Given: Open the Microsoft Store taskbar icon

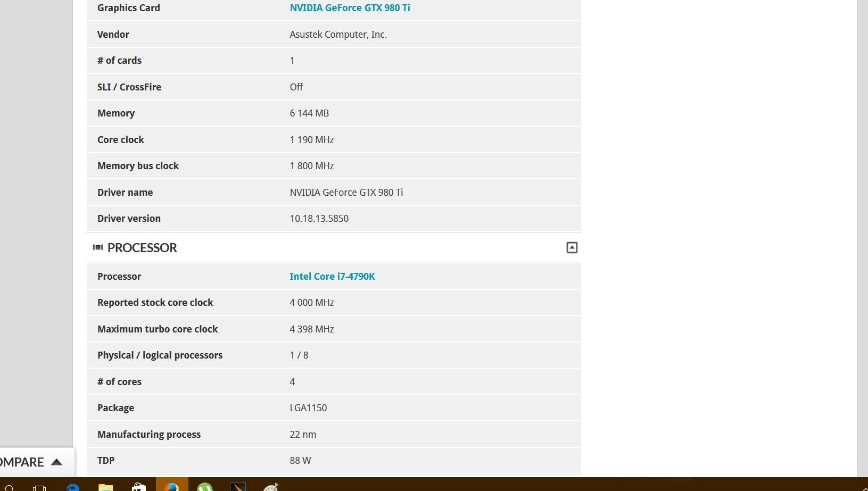Looking at the screenshot, I should (x=139, y=487).
